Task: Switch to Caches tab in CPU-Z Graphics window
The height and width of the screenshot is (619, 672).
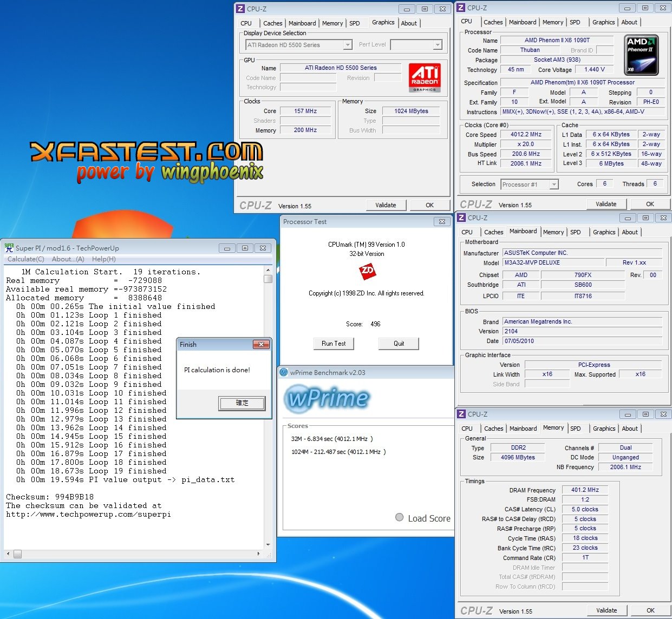Action: [272, 23]
